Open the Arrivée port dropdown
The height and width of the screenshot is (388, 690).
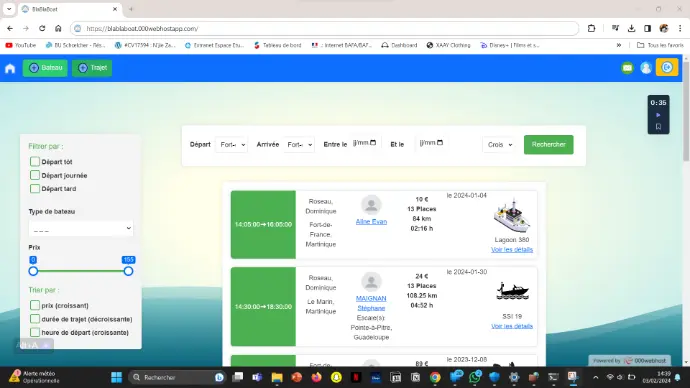[299, 144]
